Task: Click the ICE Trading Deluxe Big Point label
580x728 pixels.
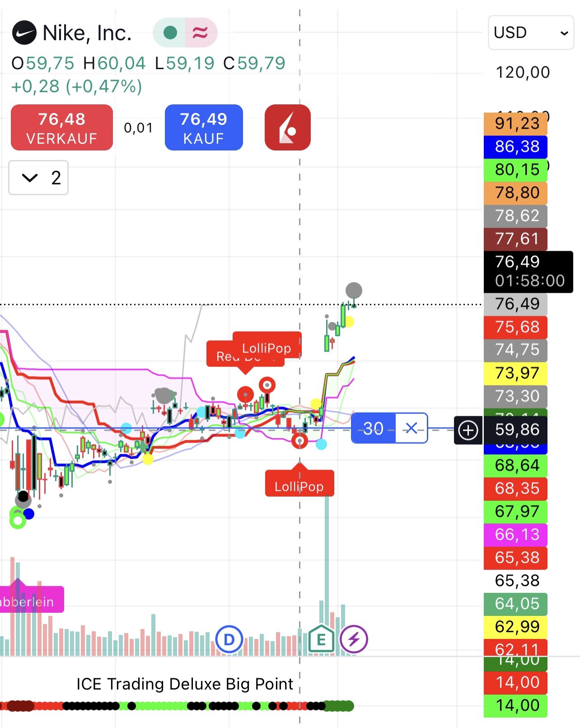Action: 185,684
